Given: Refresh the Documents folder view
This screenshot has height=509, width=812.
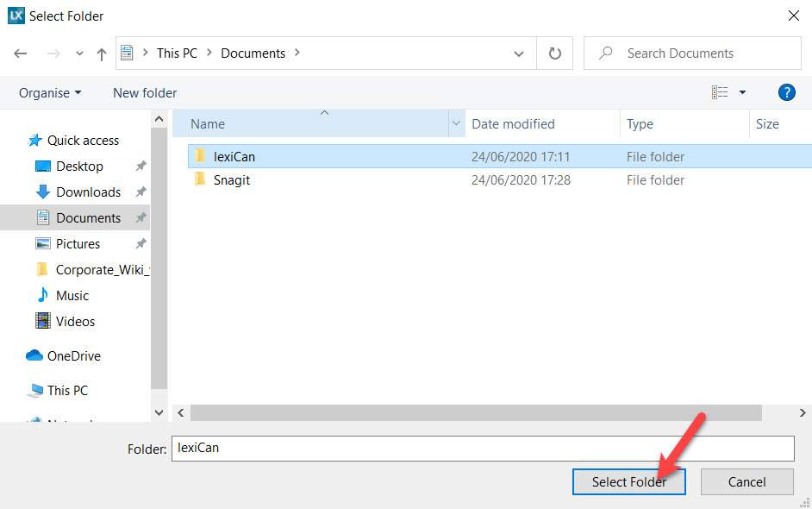Looking at the screenshot, I should pos(555,53).
